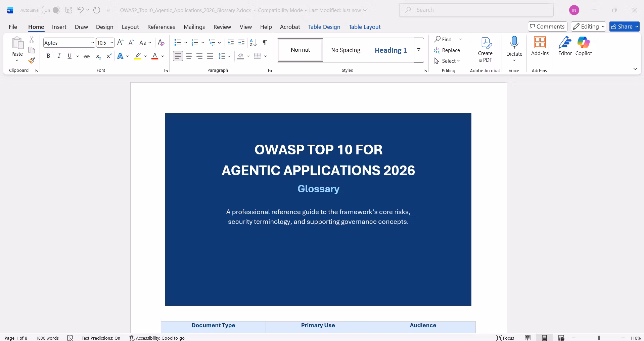Sort the selected text
This screenshot has height=341, width=644.
[253, 43]
